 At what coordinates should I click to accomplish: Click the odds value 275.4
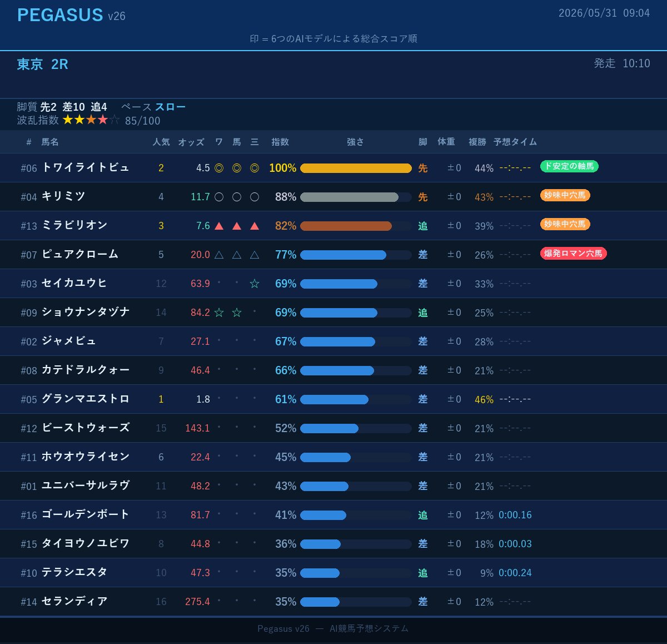coord(197,602)
